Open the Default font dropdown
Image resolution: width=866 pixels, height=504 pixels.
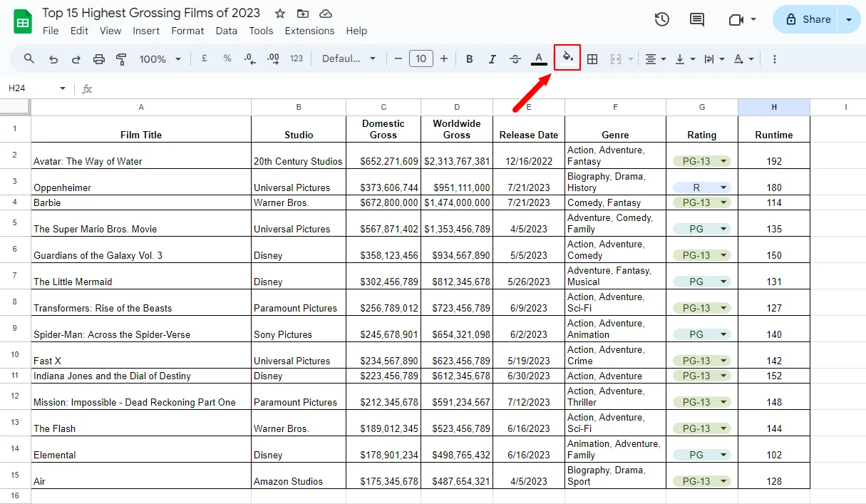tap(349, 58)
